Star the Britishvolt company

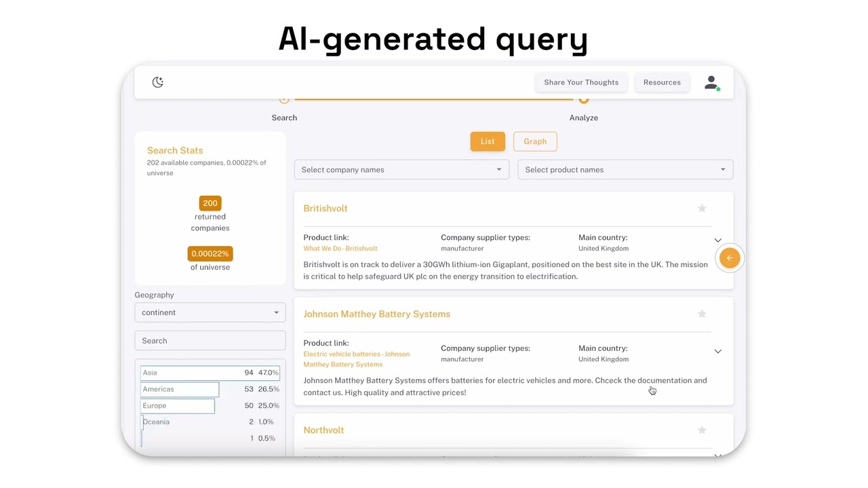pos(702,208)
